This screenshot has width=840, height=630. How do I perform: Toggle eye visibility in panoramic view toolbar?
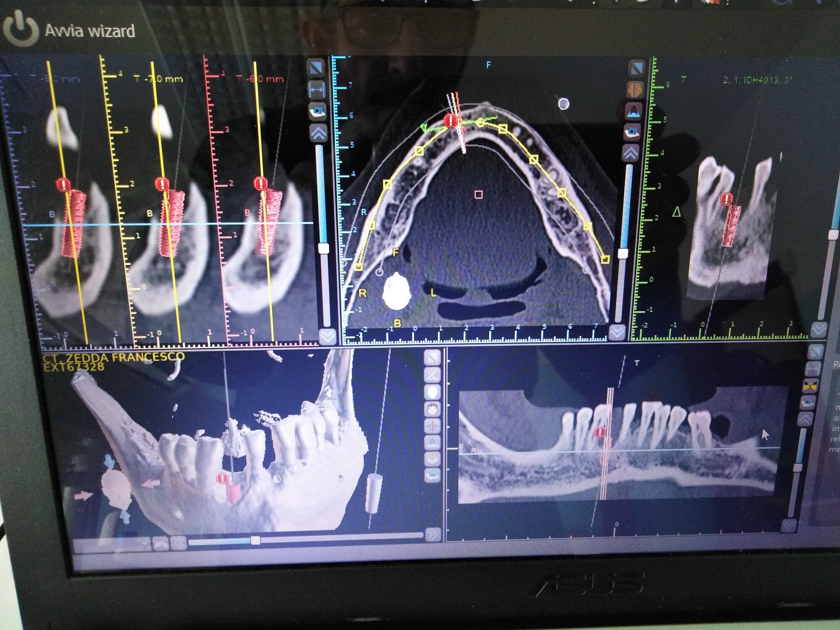[808, 403]
